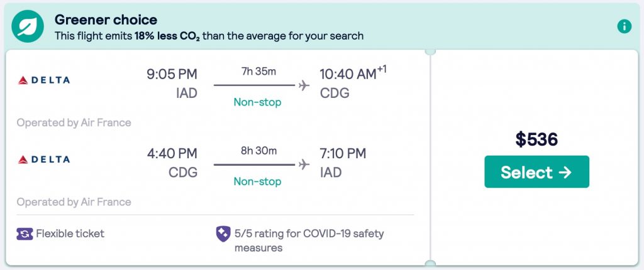Click the Flexible ticket label
This screenshot has height=270, width=644.
(70, 234)
